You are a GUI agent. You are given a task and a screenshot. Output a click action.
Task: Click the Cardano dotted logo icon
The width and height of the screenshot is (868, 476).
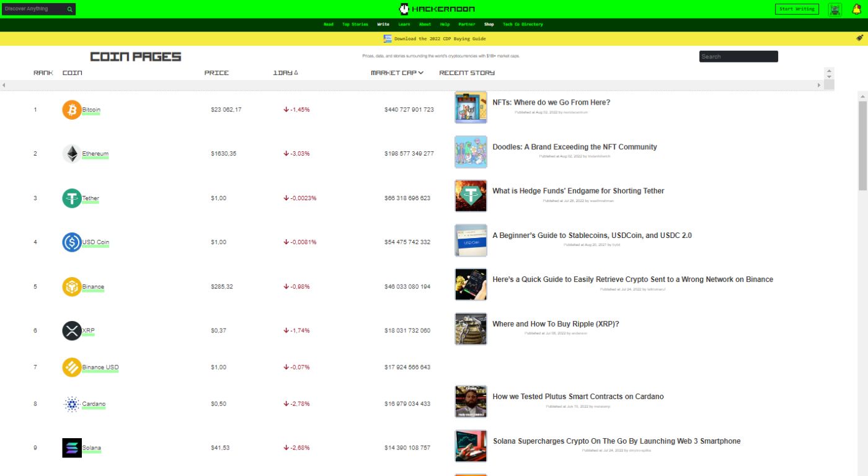click(72, 404)
